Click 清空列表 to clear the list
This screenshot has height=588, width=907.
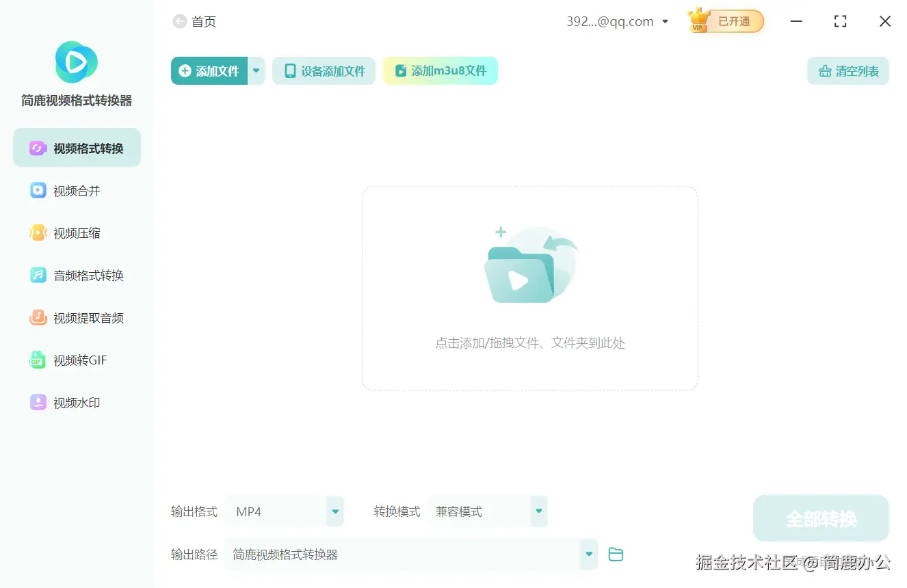848,70
